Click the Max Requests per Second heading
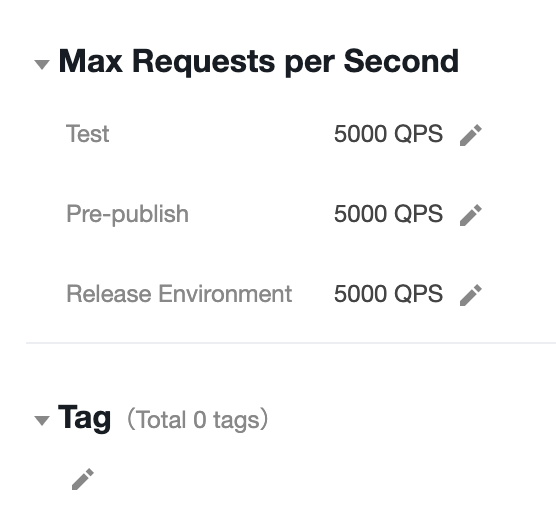 [x=258, y=62]
